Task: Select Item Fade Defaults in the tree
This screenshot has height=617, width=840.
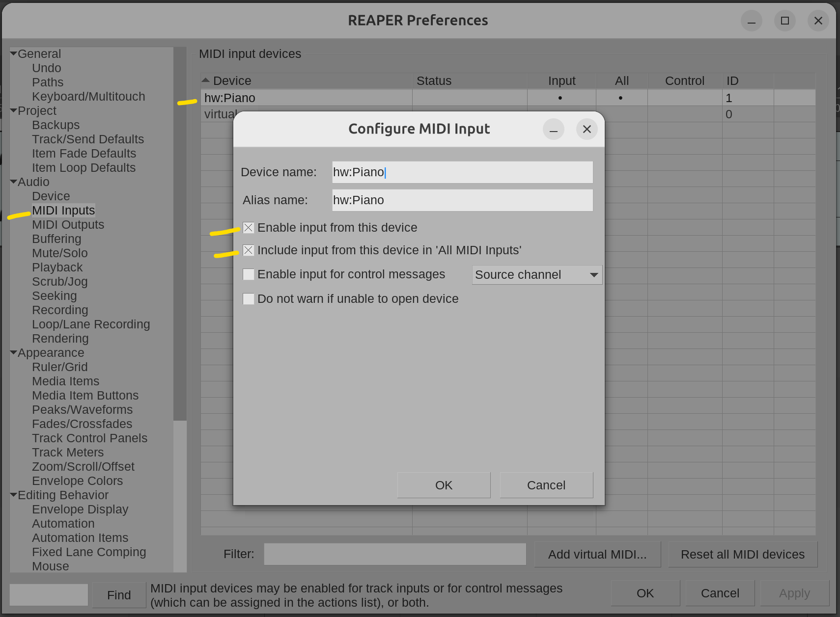Action: coord(84,154)
